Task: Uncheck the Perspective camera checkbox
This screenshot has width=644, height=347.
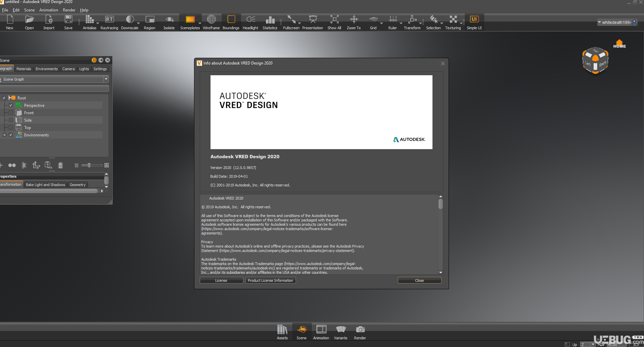Action: [x=11, y=105]
